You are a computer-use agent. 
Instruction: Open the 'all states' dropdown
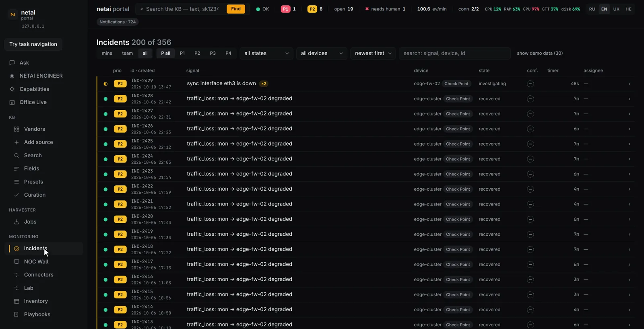[x=266, y=53]
